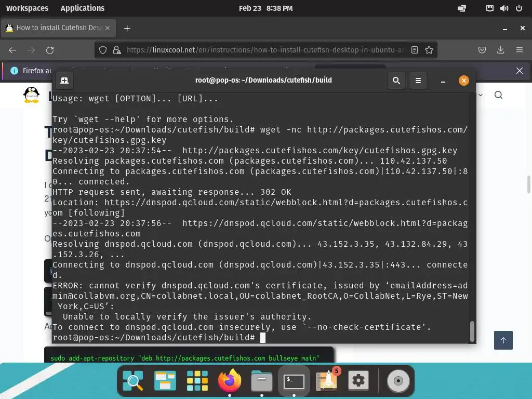
Task: Open Firefox application menu
Action: [x=519, y=50]
